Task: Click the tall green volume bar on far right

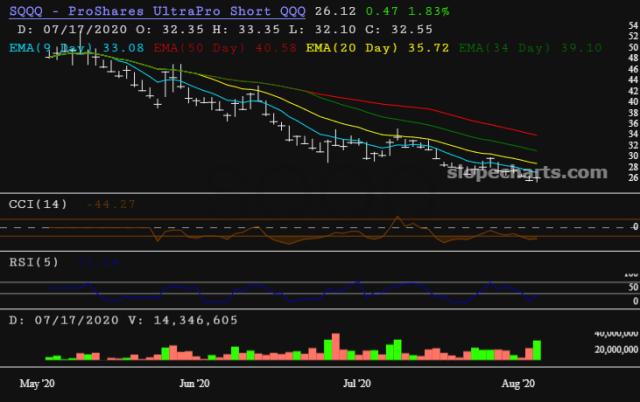Action: coord(537,350)
